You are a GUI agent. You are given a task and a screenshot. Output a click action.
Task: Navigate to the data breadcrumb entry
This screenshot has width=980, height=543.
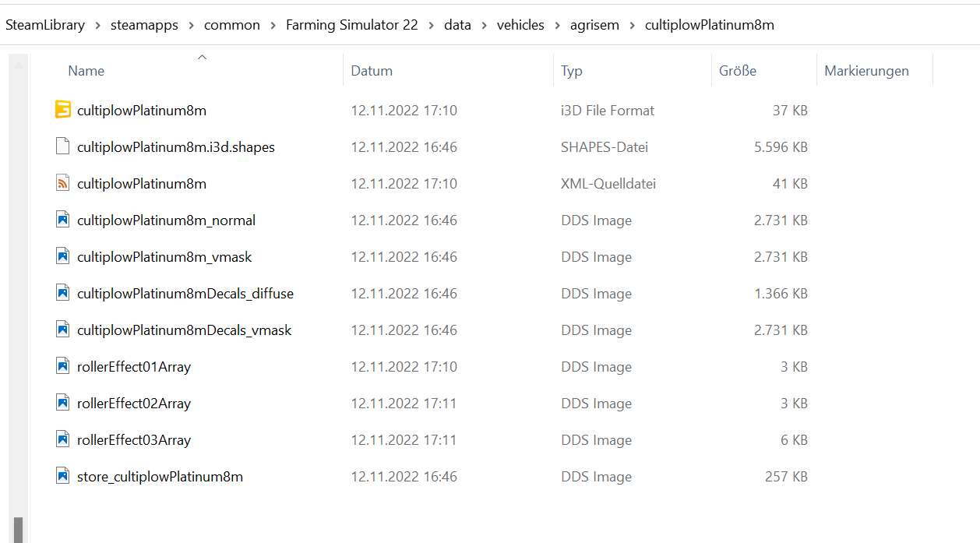tap(457, 24)
